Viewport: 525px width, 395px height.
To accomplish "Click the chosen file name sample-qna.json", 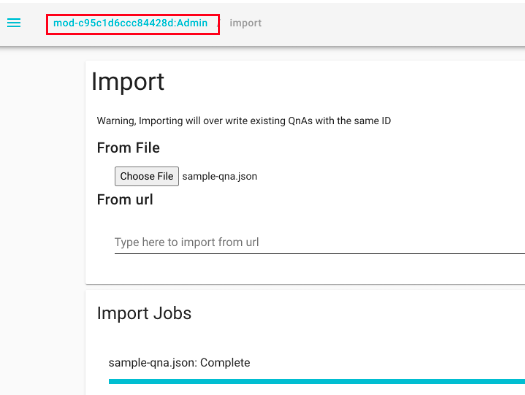I will pyautogui.click(x=220, y=176).
